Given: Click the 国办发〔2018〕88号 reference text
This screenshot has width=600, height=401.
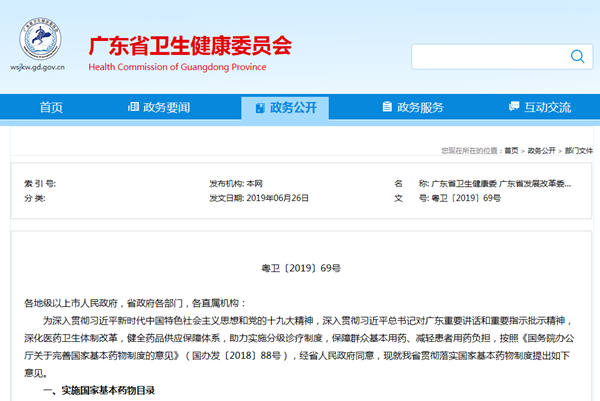Looking at the screenshot, I should (236, 356).
